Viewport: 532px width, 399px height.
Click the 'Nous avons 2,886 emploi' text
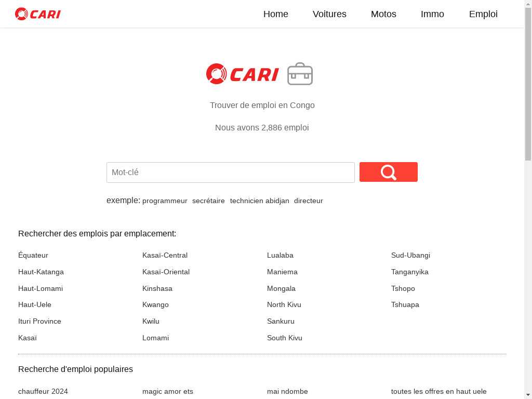tap(262, 128)
